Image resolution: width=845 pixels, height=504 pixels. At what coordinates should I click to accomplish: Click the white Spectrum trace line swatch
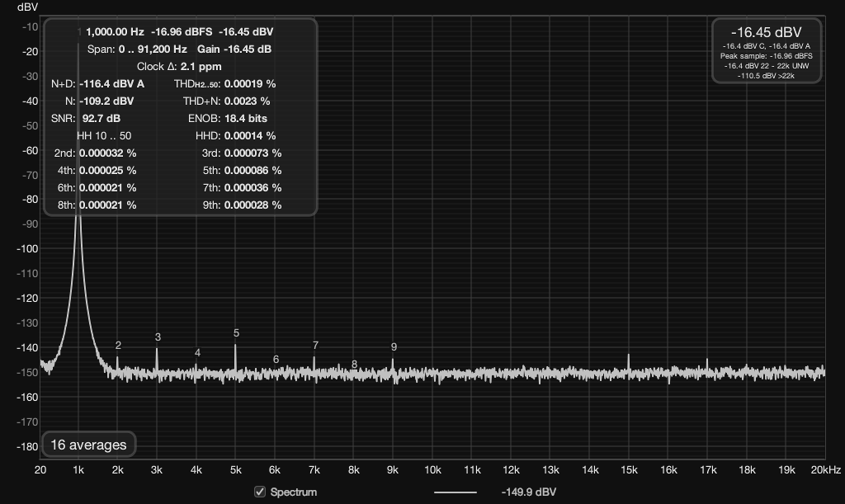[x=456, y=492]
